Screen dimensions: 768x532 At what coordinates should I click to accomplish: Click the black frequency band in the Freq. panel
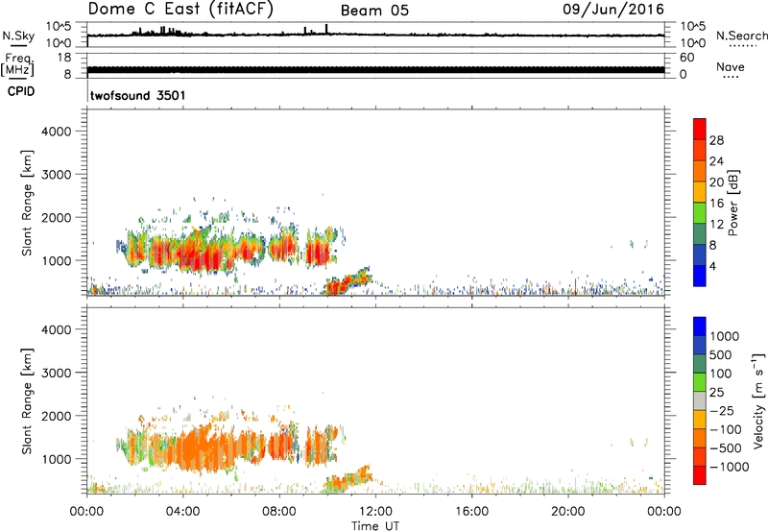tap(375, 70)
